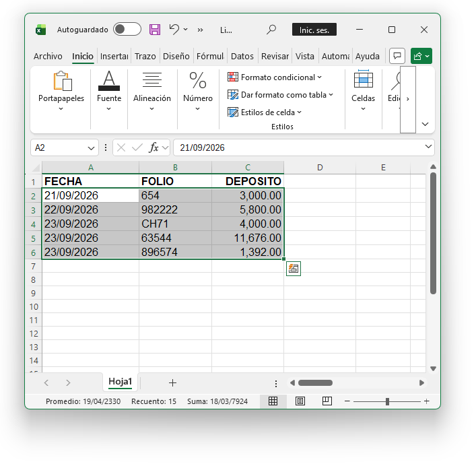The width and height of the screenshot is (476, 468).
Task: Click the Search magnifier icon
Action: (271, 30)
